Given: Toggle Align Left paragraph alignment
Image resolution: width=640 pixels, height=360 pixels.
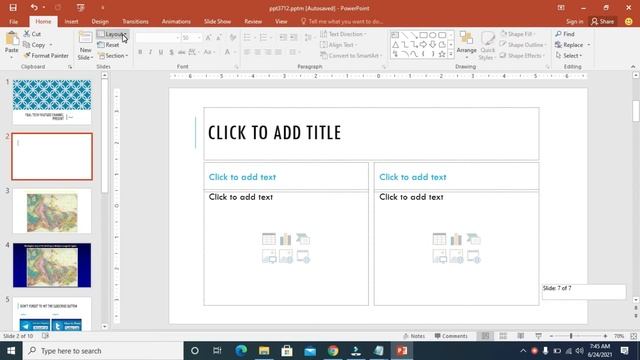Looking at the screenshot, I should coord(247,52).
